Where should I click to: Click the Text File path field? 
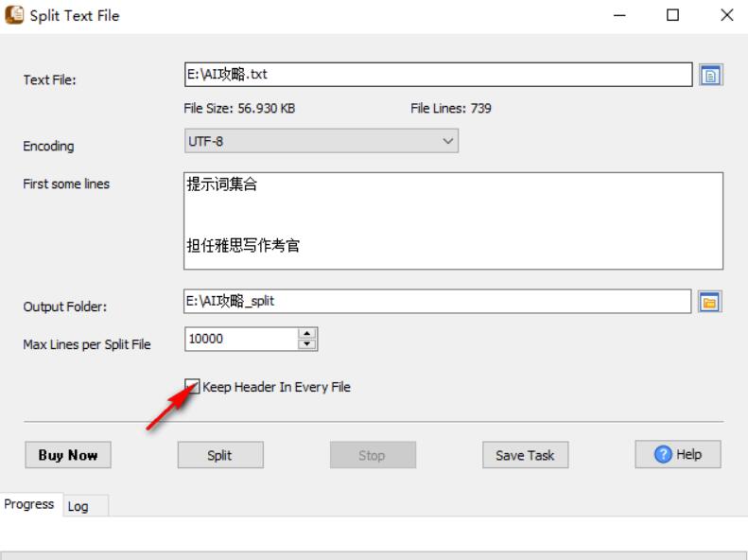coord(438,75)
